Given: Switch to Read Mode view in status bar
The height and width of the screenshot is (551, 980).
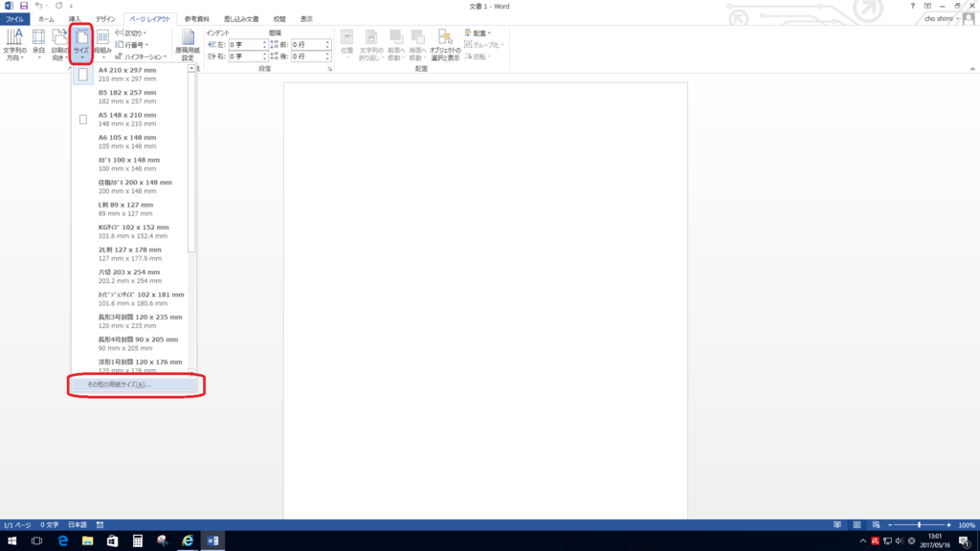Looking at the screenshot, I should coord(836,525).
